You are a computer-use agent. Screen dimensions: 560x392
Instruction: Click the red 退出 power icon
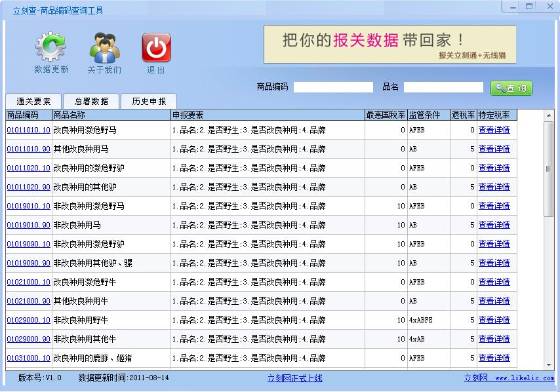coord(156,47)
